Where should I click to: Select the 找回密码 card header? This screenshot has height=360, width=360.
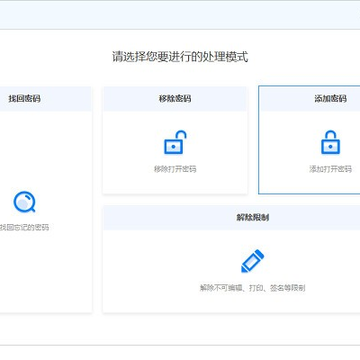[x=46, y=99]
